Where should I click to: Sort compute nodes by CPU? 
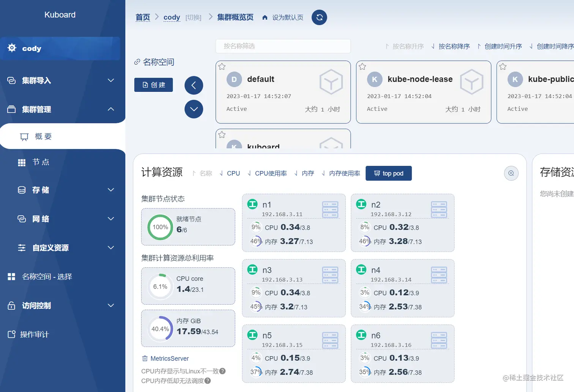[230, 173]
